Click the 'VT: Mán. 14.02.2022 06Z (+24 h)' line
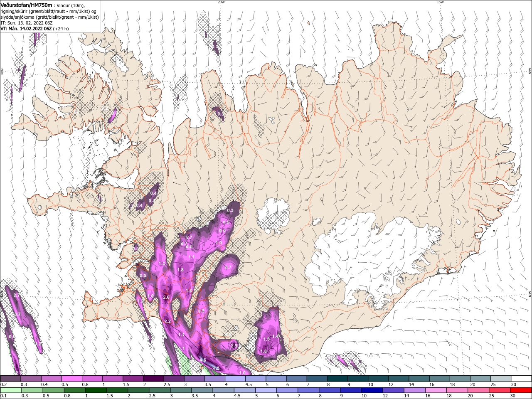Screen dimensions: 532x399 tap(34, 29)
